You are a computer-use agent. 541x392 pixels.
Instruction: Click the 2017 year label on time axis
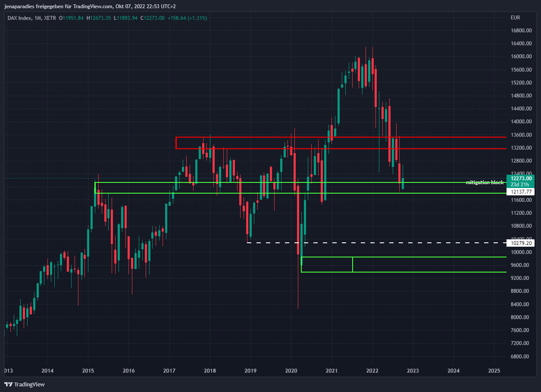[x=169, y=371]
